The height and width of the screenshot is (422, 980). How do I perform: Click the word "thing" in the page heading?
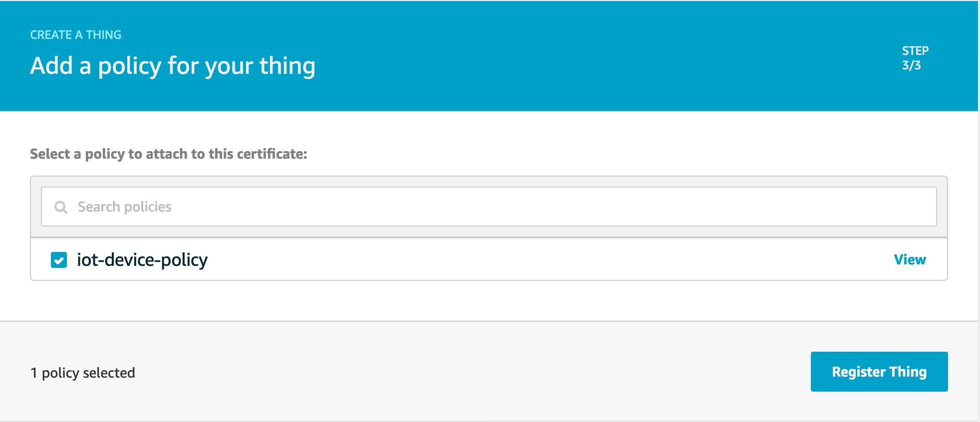(287, 66)
